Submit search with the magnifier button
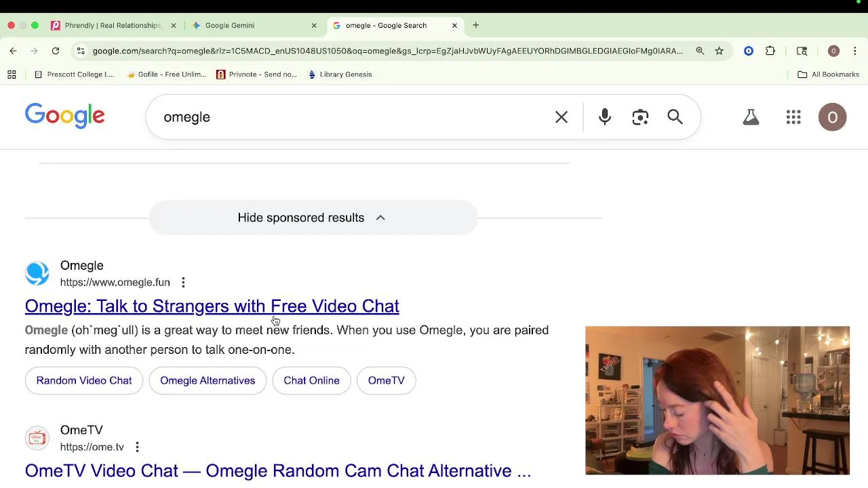Viewport: 868px width, 488px height. coord(675,117)
